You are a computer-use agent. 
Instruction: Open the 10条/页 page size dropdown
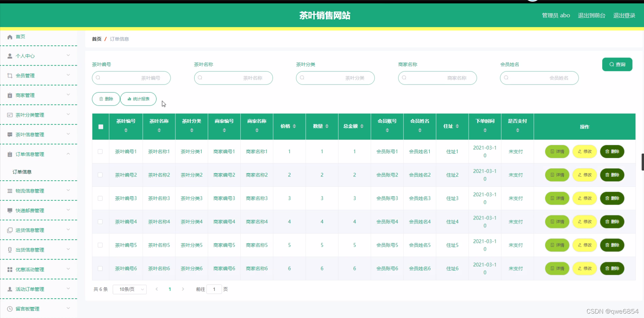(x=130, y=289)
